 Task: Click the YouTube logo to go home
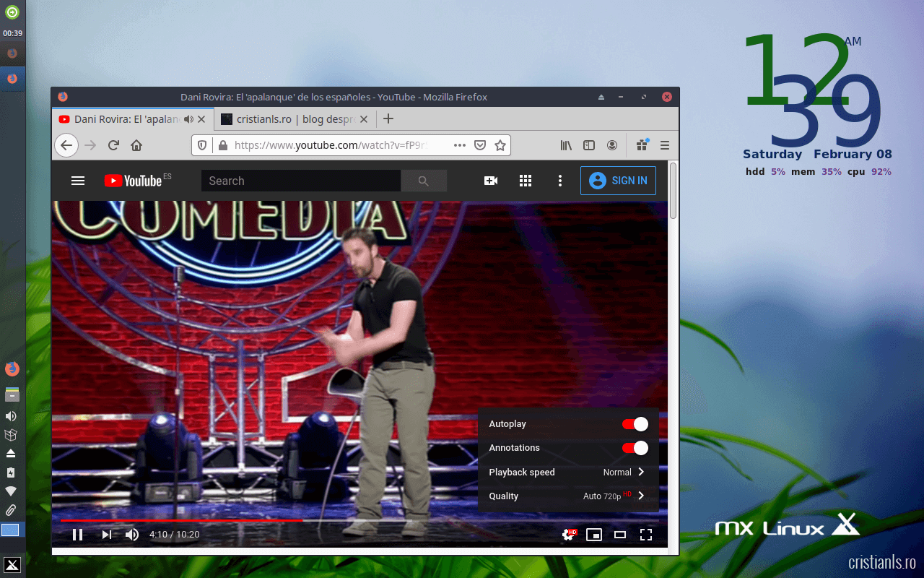coord(133,181)
